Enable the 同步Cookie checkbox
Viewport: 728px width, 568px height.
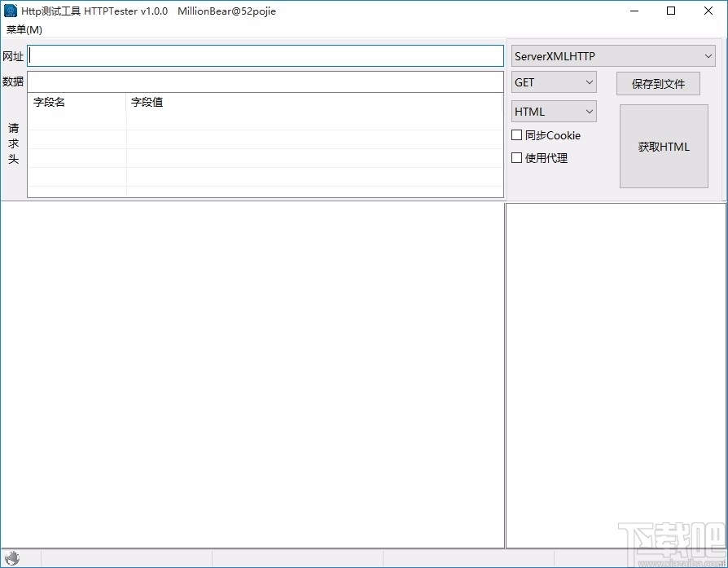[516, 135]
